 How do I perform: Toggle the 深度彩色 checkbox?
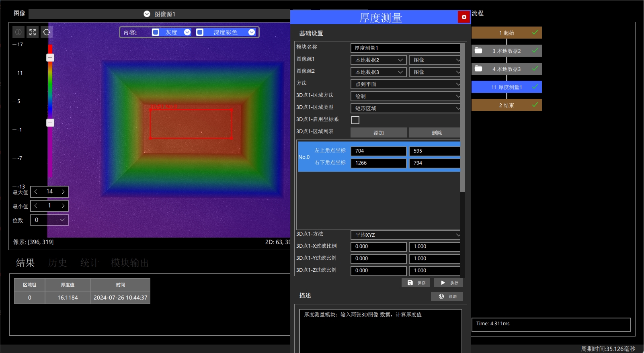(200, 32)
